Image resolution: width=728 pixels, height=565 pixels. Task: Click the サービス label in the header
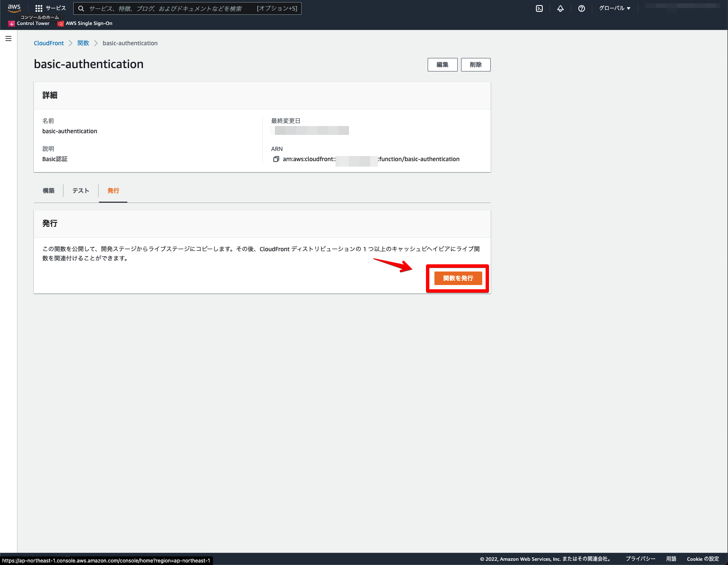tap(56, 8)
